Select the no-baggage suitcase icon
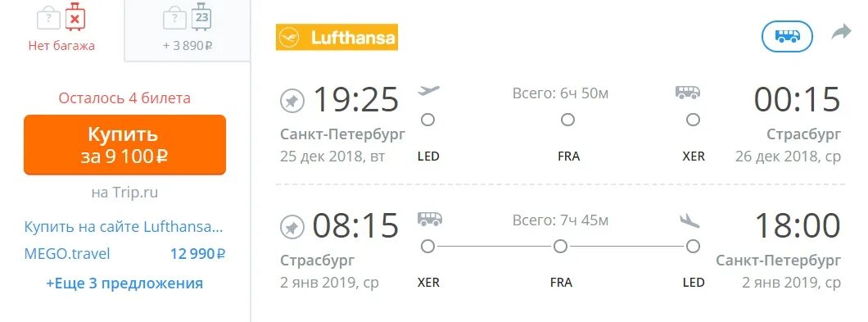 75,16
